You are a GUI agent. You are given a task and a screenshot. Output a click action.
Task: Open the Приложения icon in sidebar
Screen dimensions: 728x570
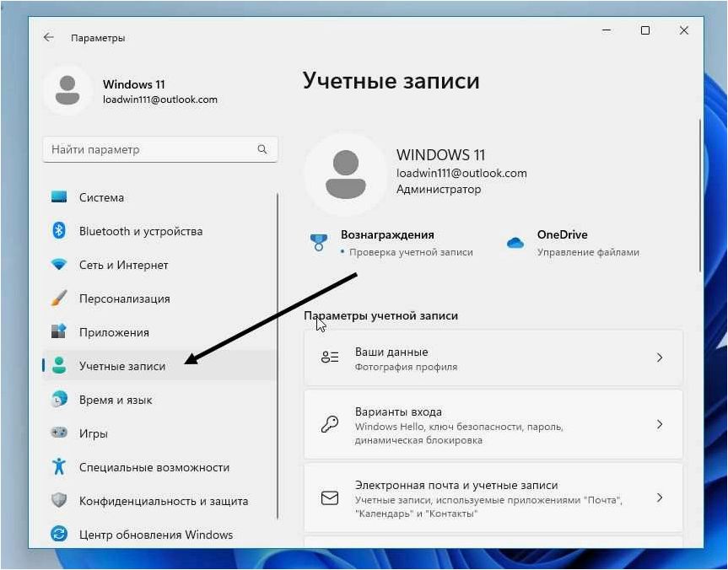[59, 331]
